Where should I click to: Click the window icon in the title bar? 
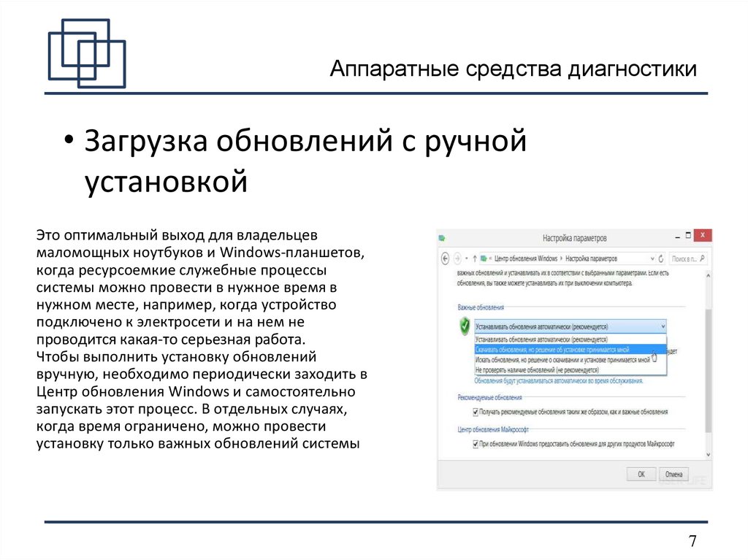(x=442, y=237)
